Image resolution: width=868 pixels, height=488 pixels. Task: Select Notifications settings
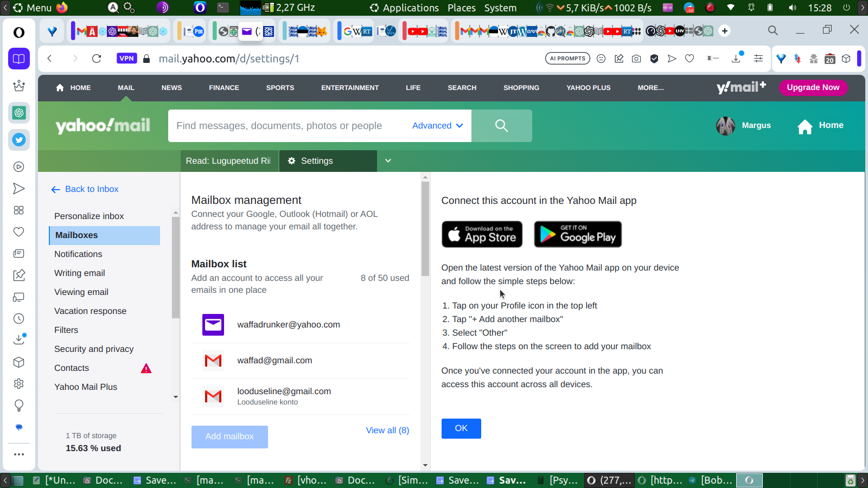pyautogui.click(x=78, y=254)
